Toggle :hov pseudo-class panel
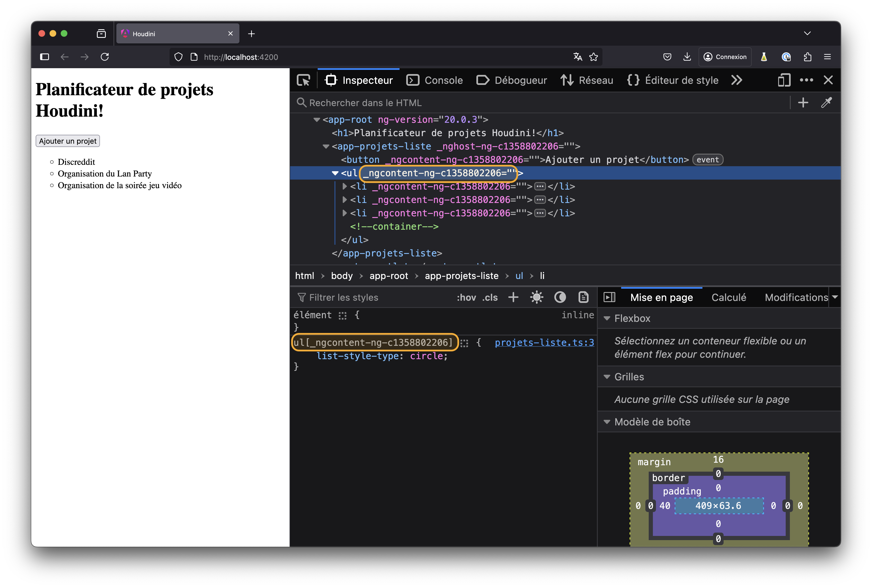The height and width of the screenshot is (588, 872). (x=466, y=297)
